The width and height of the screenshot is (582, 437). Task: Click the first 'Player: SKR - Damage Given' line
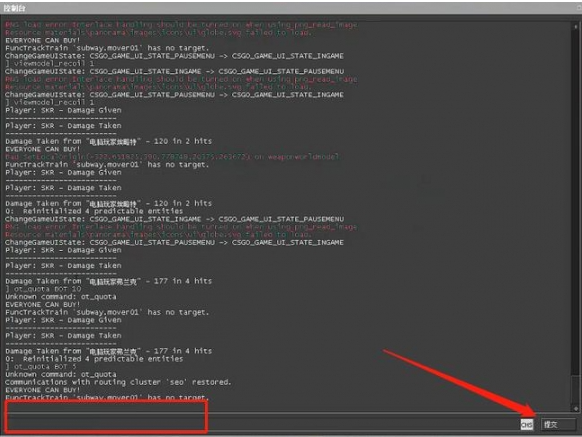[63, 110]
